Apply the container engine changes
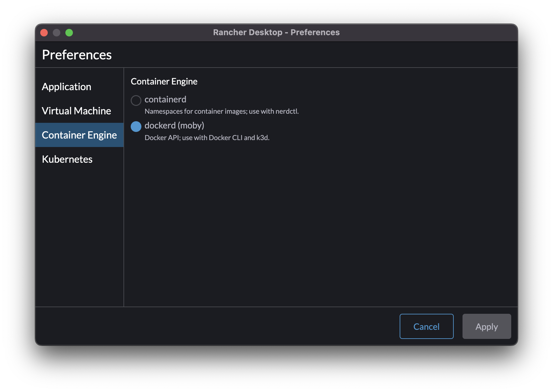The width and height of the screenshot is (553, 392). coord(486,326)
